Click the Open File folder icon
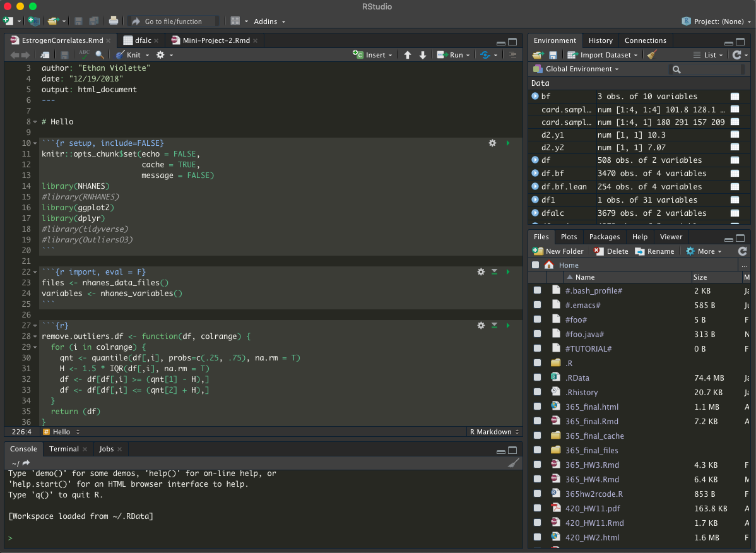 [x=52, y=21]
